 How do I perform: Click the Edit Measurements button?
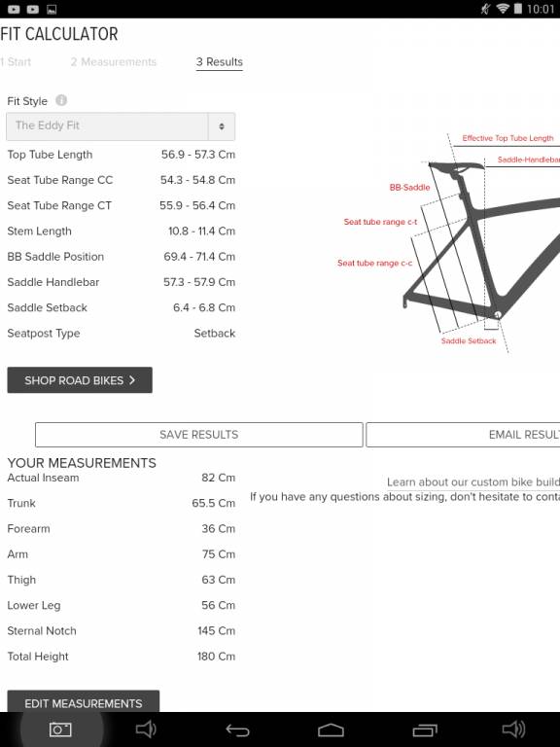click(84, 701)
